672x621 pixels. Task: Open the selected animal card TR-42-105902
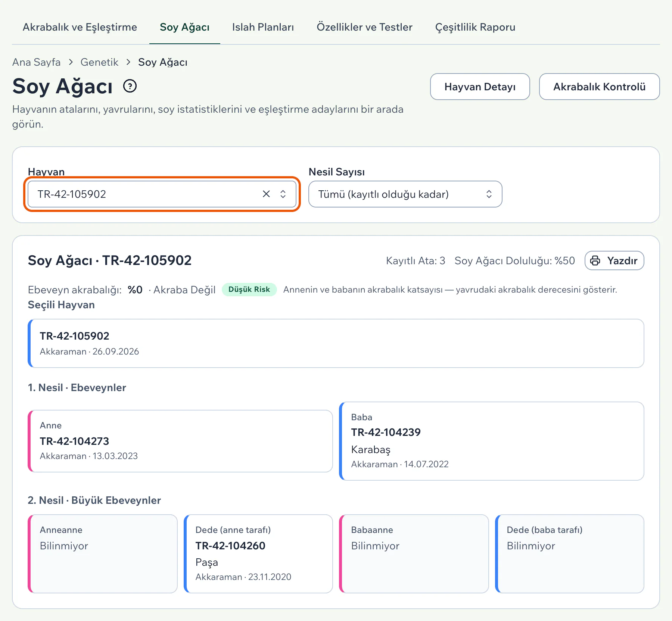pyautogui.click(x=336, y=343)
